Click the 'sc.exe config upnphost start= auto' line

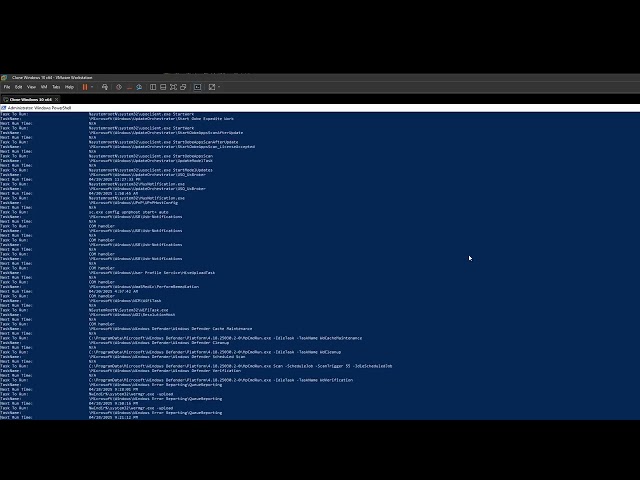(x=129, y=212)
